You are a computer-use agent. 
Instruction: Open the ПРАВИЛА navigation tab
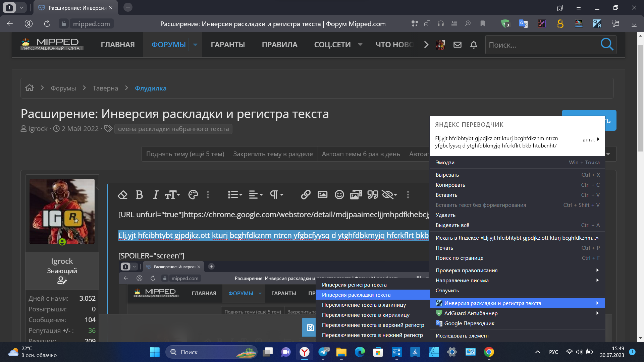(x=279, y=45)
